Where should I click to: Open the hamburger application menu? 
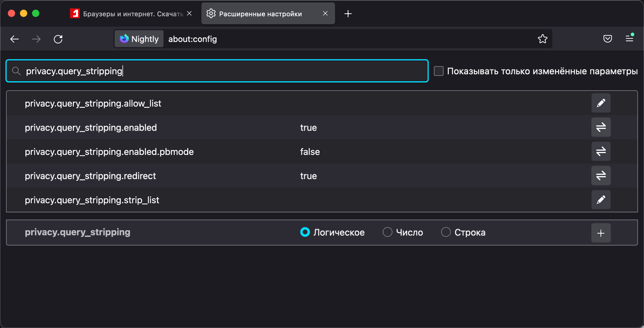pos(629,39)
